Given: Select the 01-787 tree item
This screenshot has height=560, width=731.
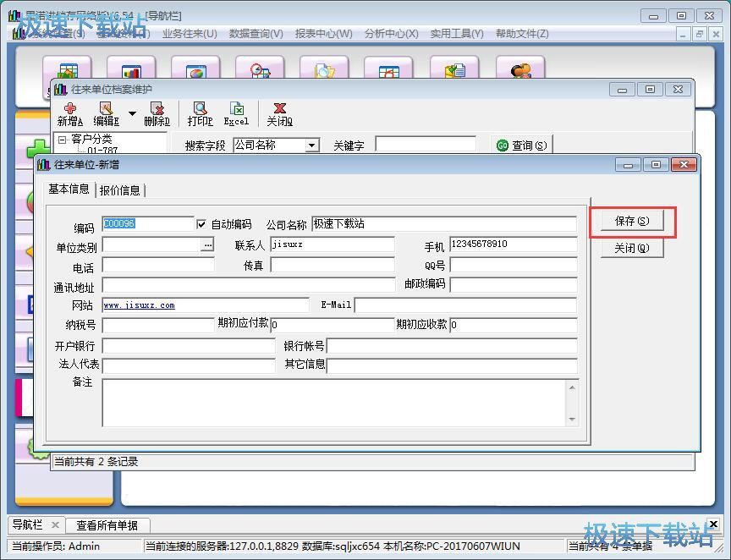Looking at the screenshot, I should point(102,150).
